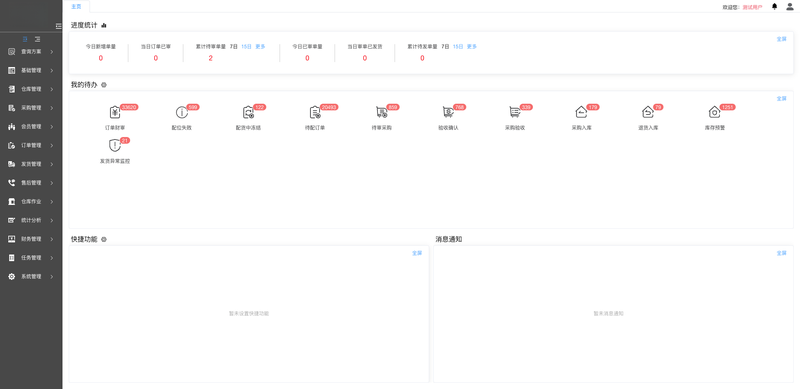Open the 验收确认 cart icon
This screenshot has height=389, width=800.
(x=448, y=112)
